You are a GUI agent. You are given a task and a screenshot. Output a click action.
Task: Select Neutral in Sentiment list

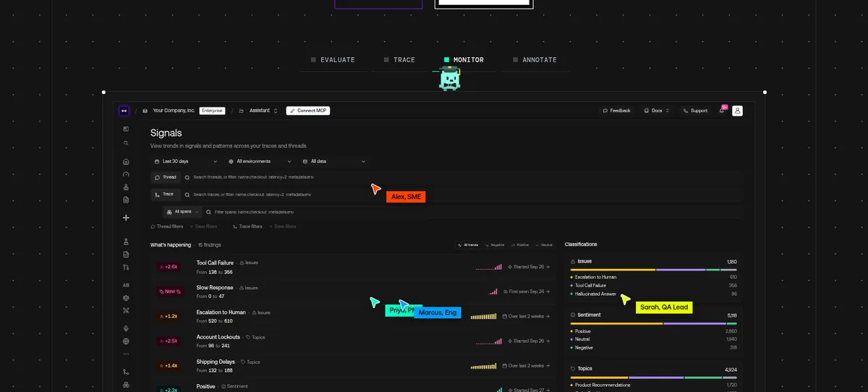click(582, 339)
